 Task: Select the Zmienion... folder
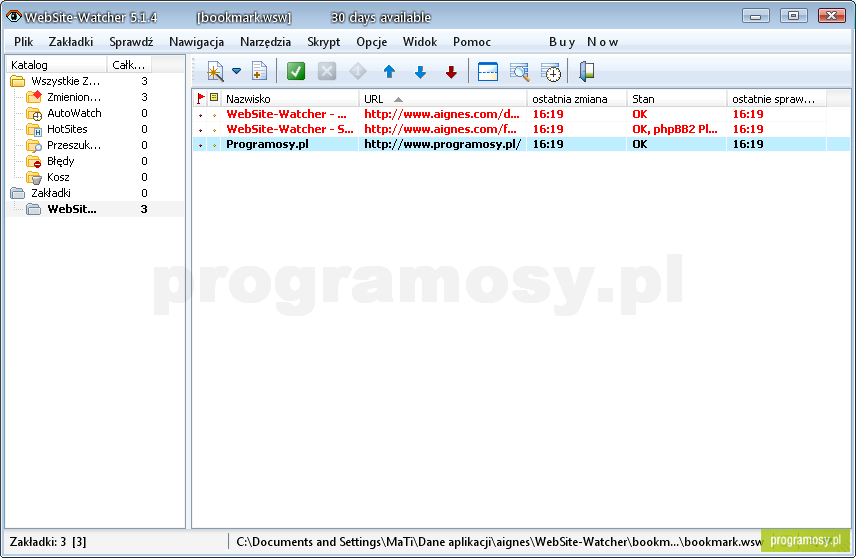[x=74, y=97]
